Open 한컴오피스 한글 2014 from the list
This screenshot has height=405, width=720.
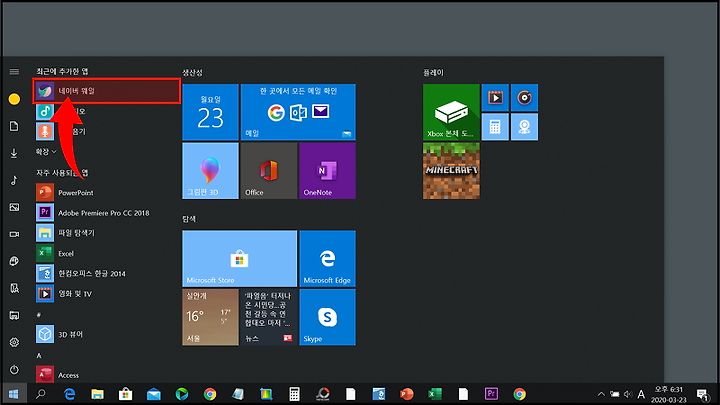click(107, 273)
